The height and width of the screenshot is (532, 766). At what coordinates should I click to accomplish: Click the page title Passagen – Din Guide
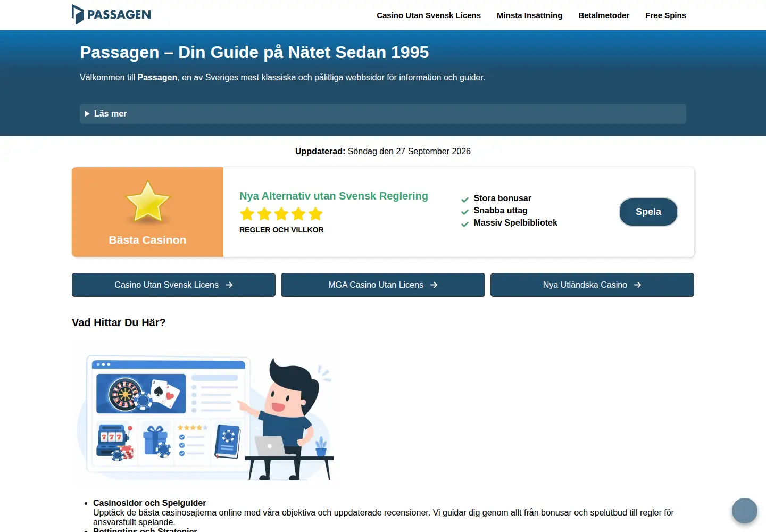[x=254, y=52]
